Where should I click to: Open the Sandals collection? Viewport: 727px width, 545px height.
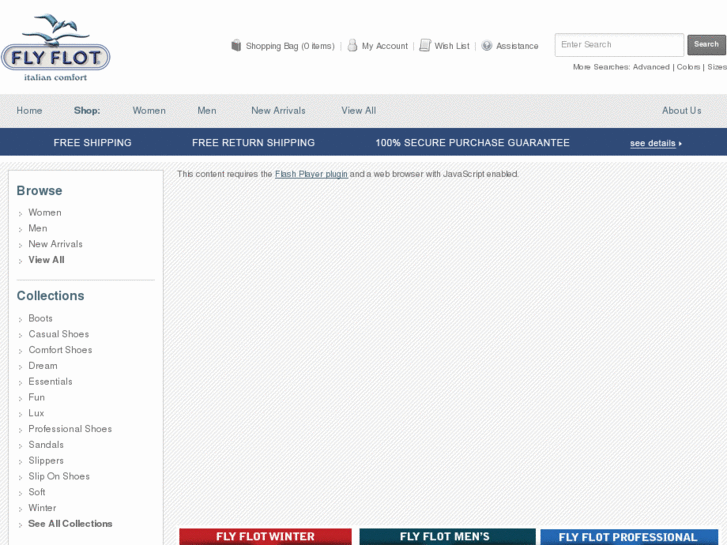coord(46,444)
